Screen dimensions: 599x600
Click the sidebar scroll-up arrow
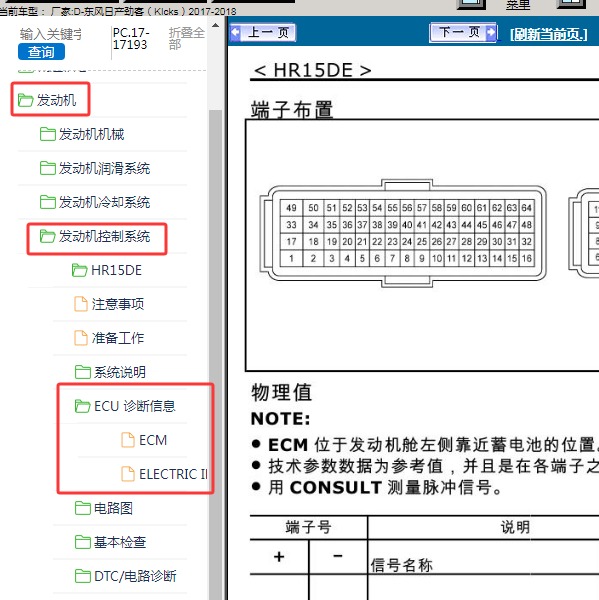[215, 26]
